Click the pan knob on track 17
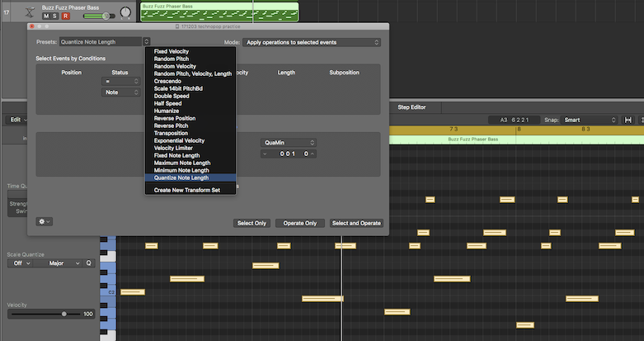The width and height of the screenshot is (644, 341). click(125, 13)
